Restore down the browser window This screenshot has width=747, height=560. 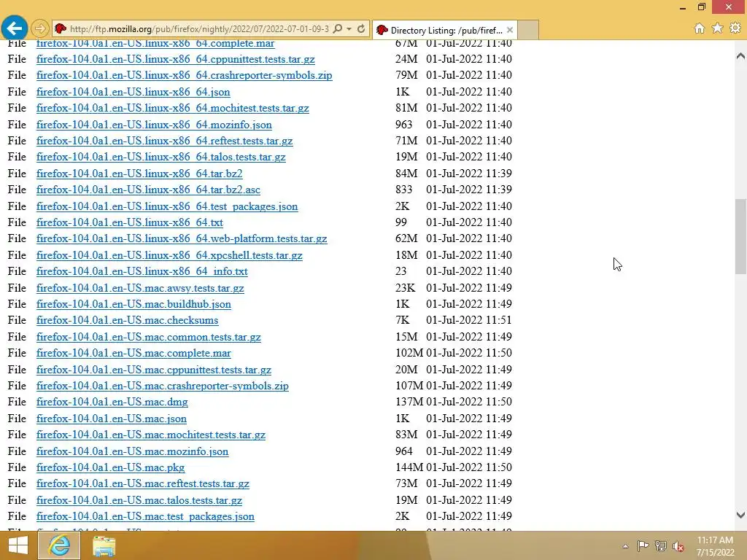tap(701, 7)
